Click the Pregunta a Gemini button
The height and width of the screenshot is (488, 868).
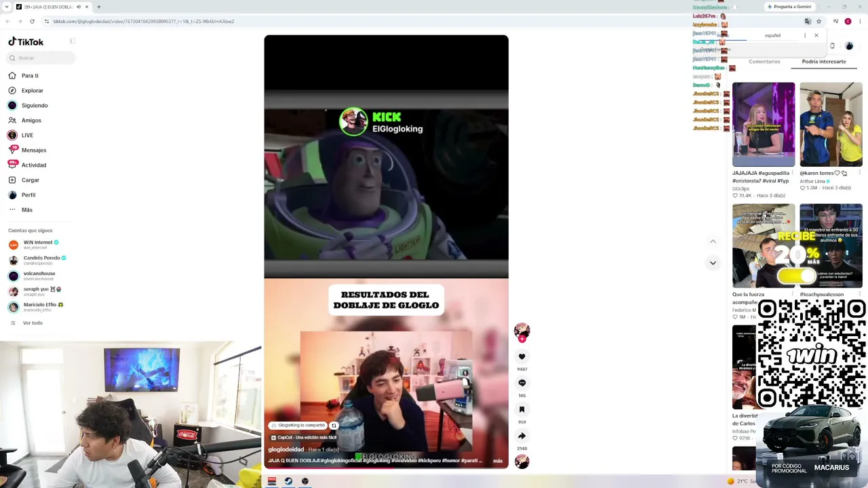tap(789, 7)
